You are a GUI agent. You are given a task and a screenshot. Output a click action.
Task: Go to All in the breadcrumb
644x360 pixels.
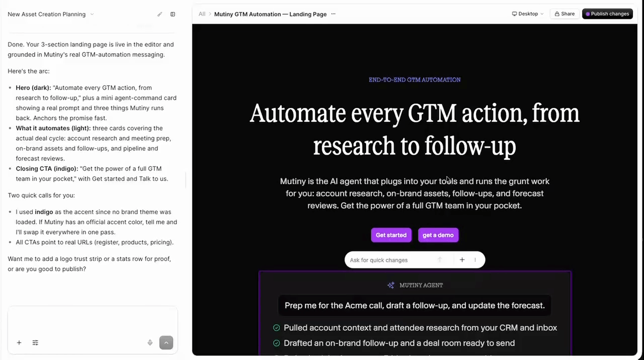coord(202,14)
